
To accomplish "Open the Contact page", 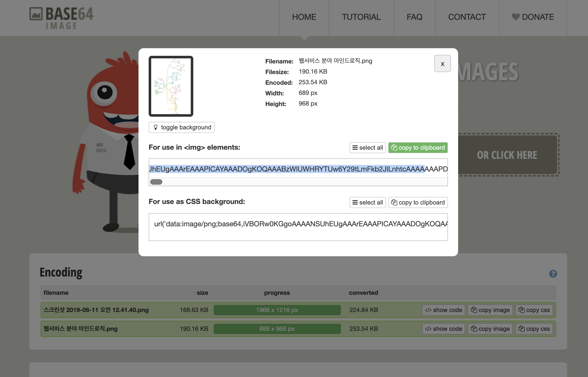I will coord(467,17).
